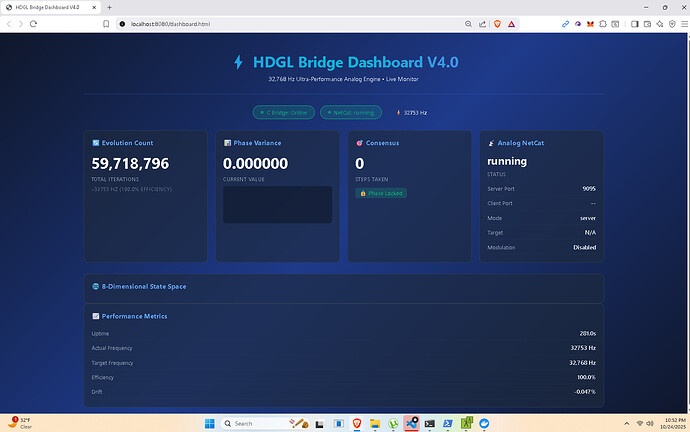This screenshot has width=690, height=432.
Task: Click the Analog NetCat plug icon
Action: pyautogui.click(x=491, y=143)
